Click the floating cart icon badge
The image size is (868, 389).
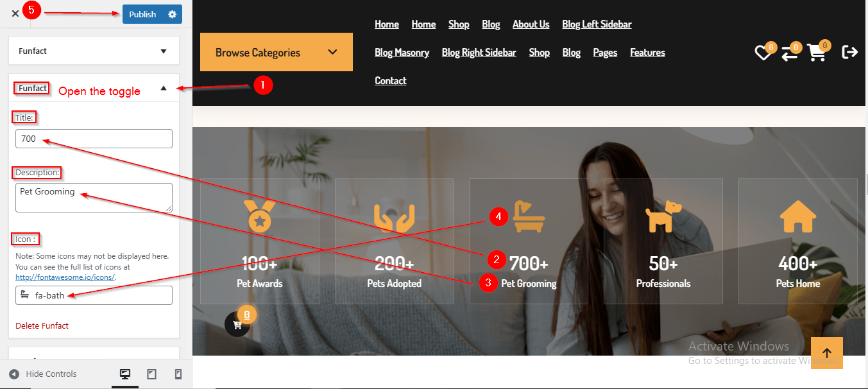[237, 324]
